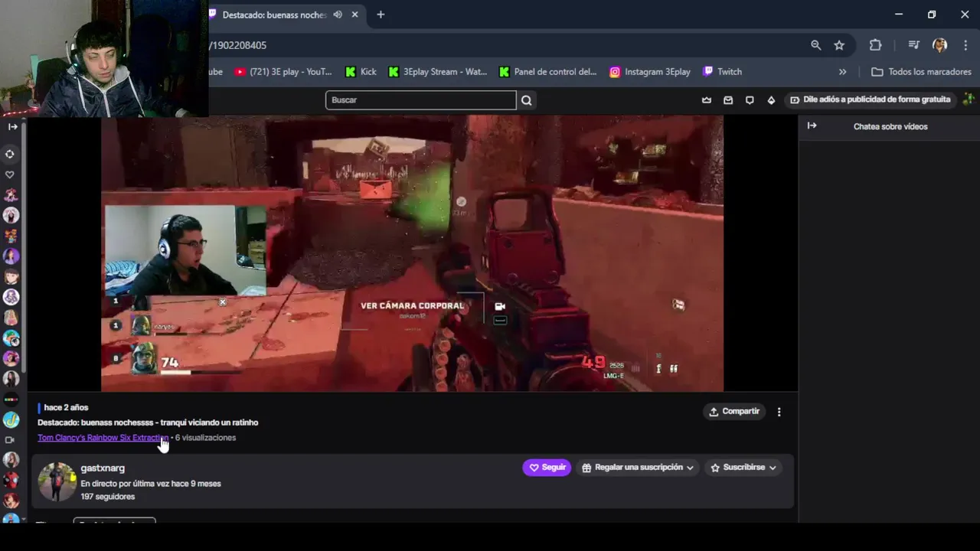This screenshot has width=980, height=551.
Task: Click the Twitch search magnifier button
Action: (x=526, y=100)
